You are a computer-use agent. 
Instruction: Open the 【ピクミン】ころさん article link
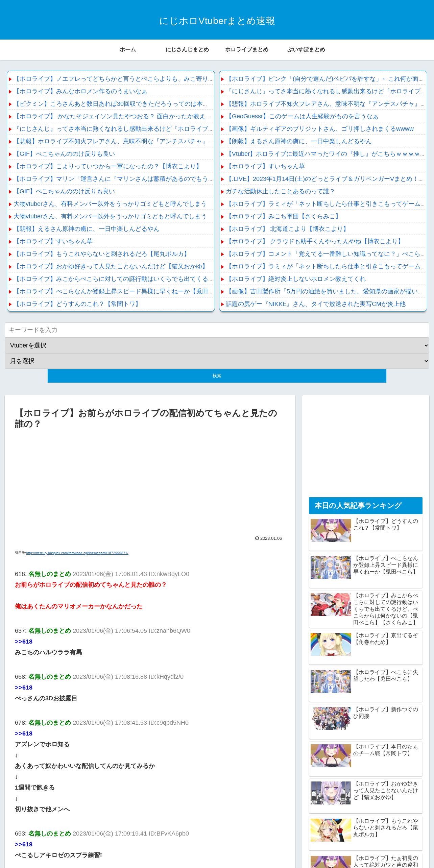pos(110,104)
